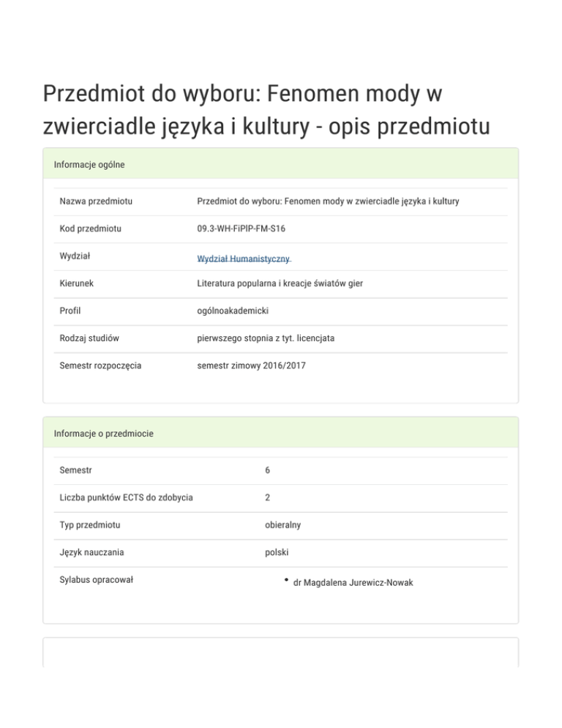The image size is (562, 728).
Task: Click the Semestr rozpoczęcia label
Action: [x=100, y=365]
